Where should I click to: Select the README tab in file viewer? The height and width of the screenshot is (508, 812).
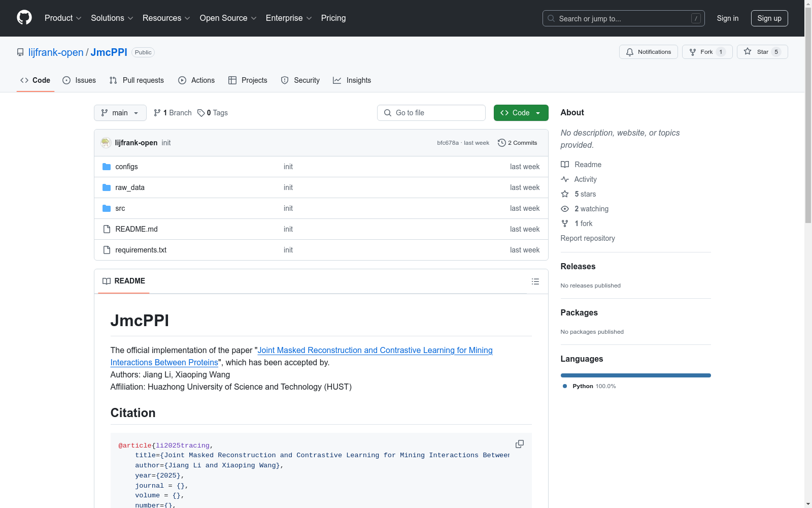tap(124, 281)
